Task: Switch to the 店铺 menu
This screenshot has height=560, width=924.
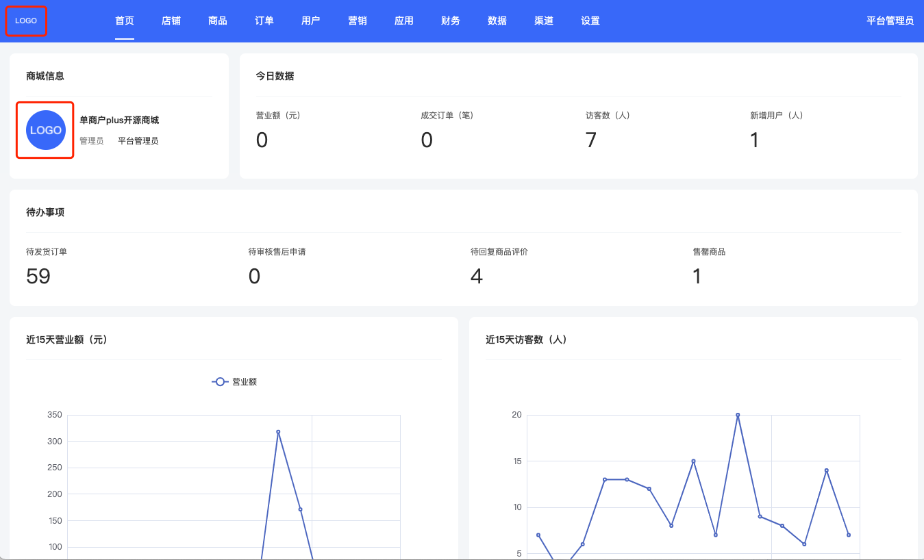Action: 171,21
